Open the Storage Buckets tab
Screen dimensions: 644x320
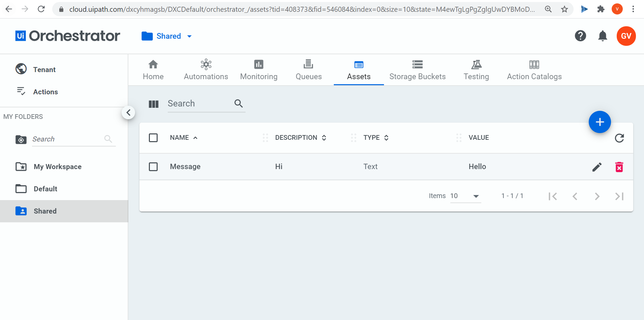point(417,70)
